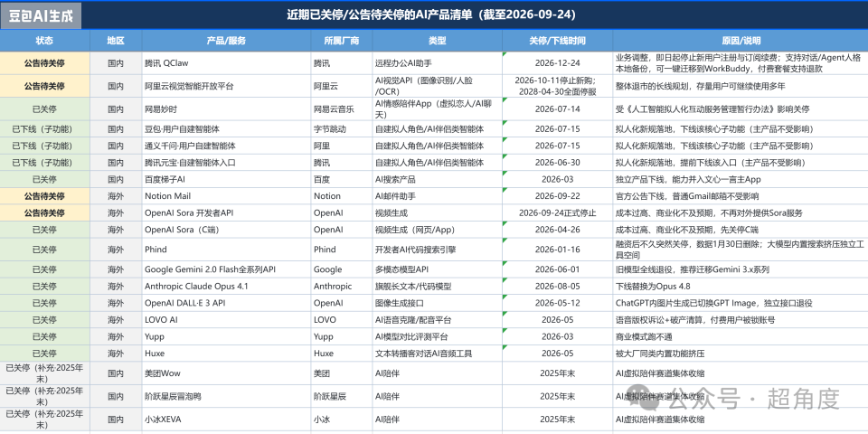This screenshot has height=434, width=868.
Task: Click the date cell 2026-08-05
Action: coord(558,287)
